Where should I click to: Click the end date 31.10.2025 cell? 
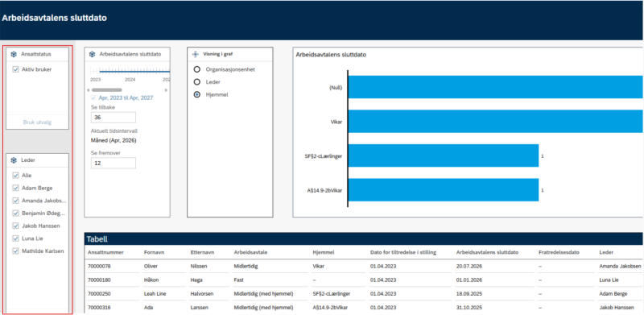[x=469, y=307]
